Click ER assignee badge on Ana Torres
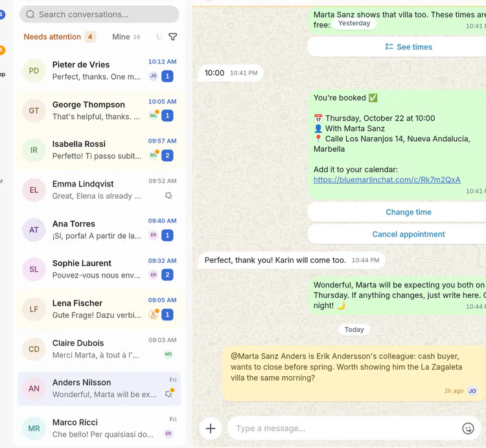The image size is (486, 448). pos(154,235)
